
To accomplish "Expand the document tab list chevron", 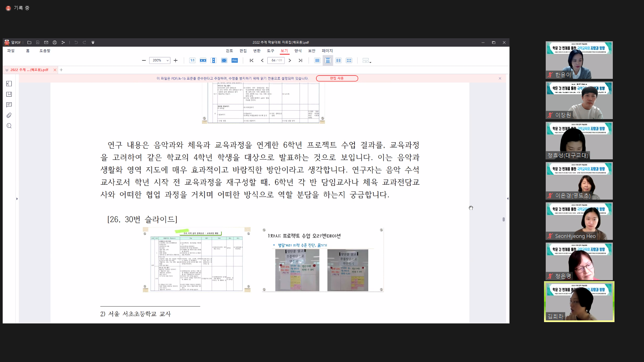I will coord(7,70).
